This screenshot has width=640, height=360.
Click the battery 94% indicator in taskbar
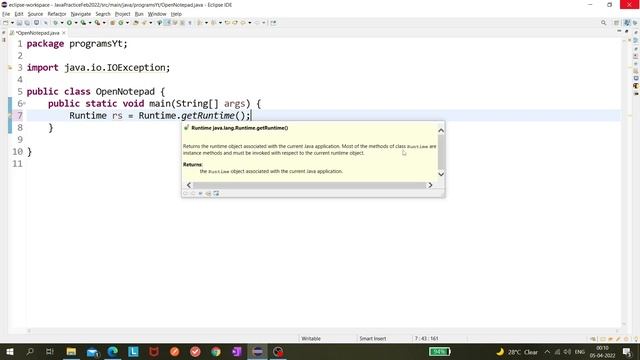tap(440, 351)
